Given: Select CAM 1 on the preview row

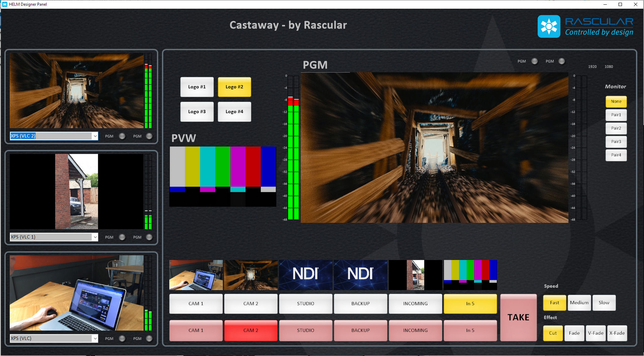Looking at the screenshot, I should [x=196, y=304].
